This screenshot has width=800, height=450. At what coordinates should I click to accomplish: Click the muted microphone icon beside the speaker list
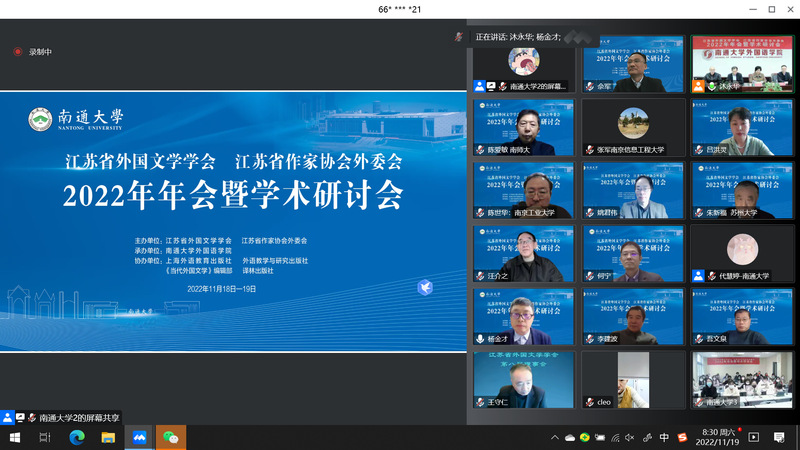click(459, 36)
